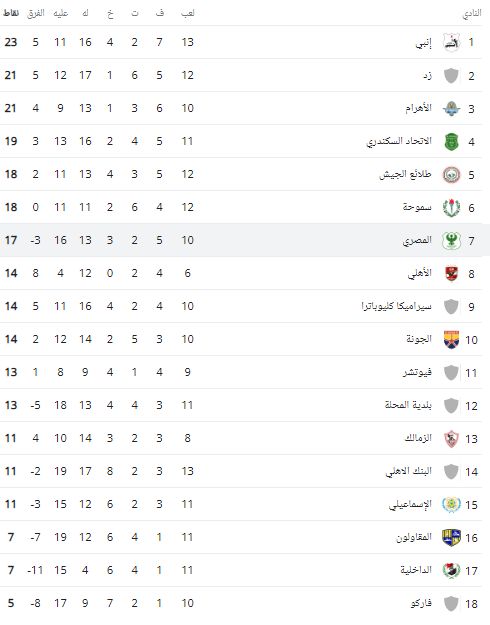
Task: Open the بلدية المحلة team name
Action: (x=409, y=405)
